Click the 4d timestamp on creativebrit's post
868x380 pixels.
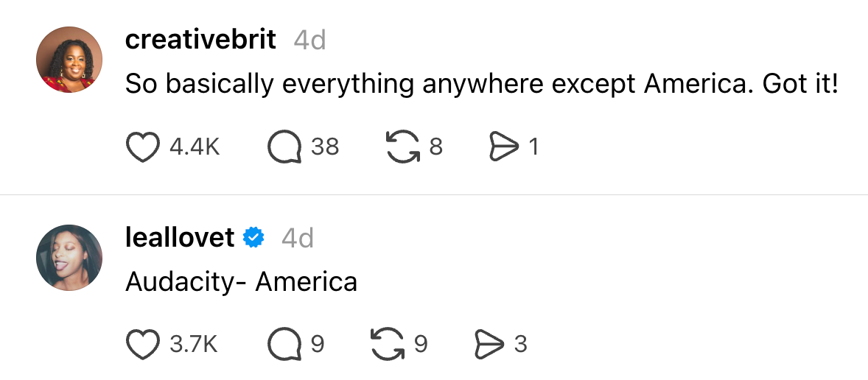pyautogui.click(x=309, y=40)
